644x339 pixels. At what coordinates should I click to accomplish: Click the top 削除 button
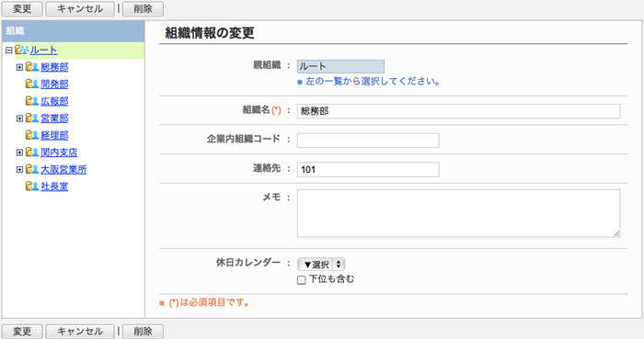click(x=143, y=8)
